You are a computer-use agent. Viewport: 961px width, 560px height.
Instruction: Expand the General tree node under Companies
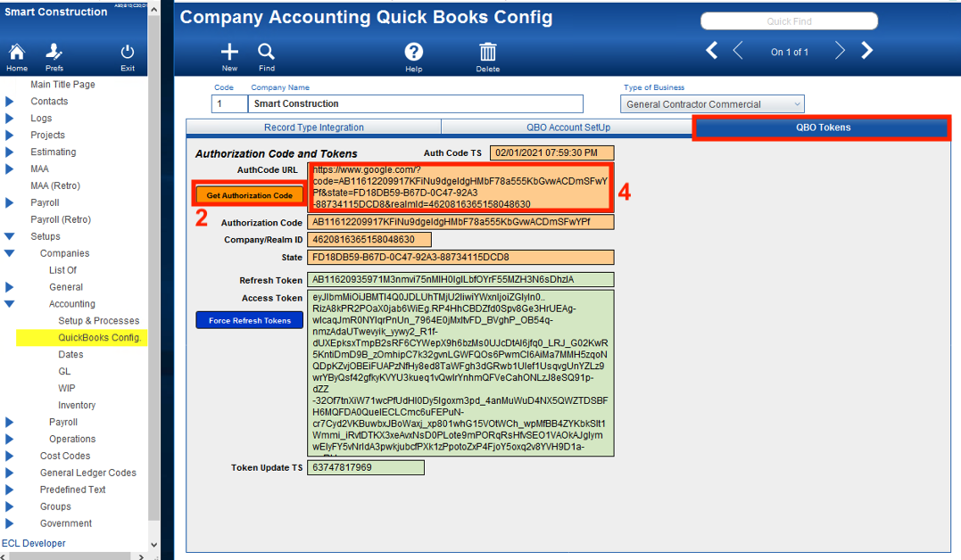click(x=9, y=287)
